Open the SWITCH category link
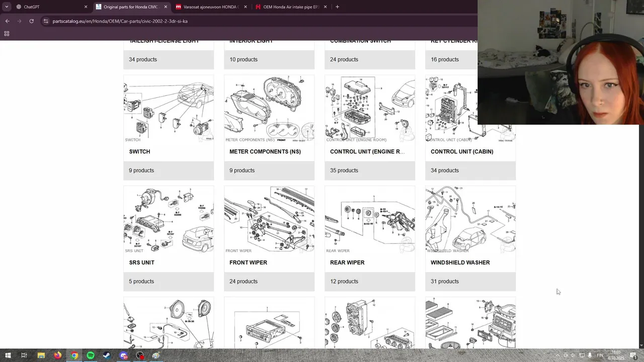The width and height of the screenshot is (644, 362). 139,151
